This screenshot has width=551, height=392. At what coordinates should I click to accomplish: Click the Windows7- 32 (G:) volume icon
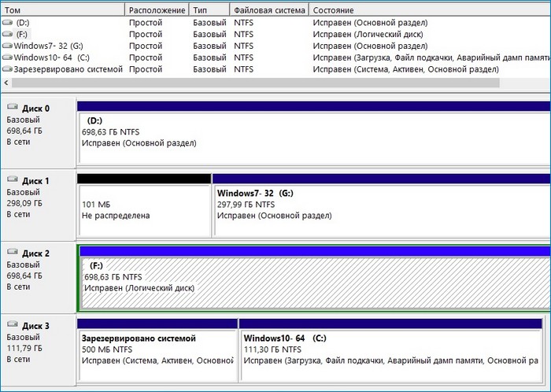coord(8,46)
